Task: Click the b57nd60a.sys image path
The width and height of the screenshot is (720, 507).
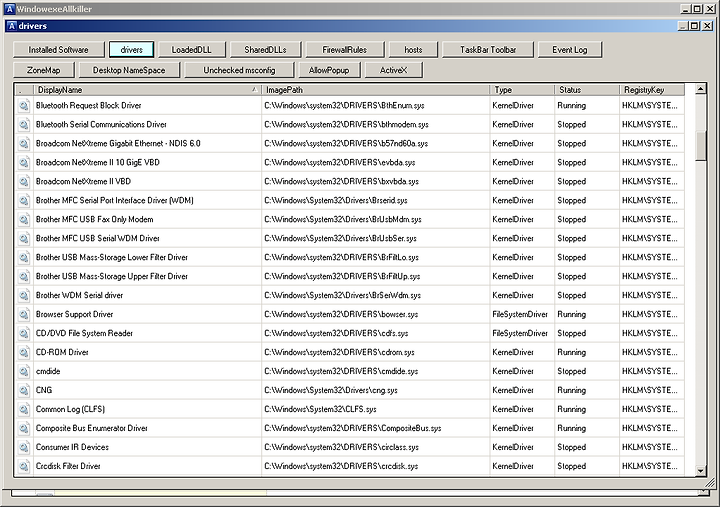Action: (346, 143)
